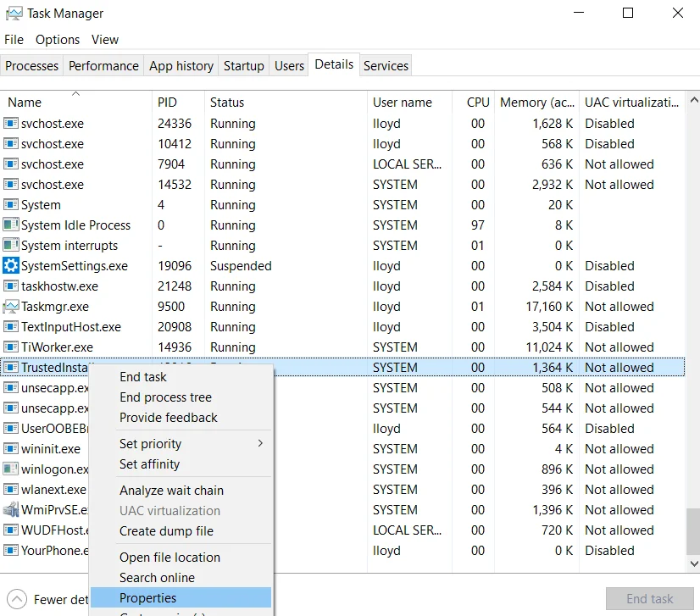This screenshot has height=616, width=700.
Task: Collapse view with Fewer details arrow
Action: click(17, 599)
